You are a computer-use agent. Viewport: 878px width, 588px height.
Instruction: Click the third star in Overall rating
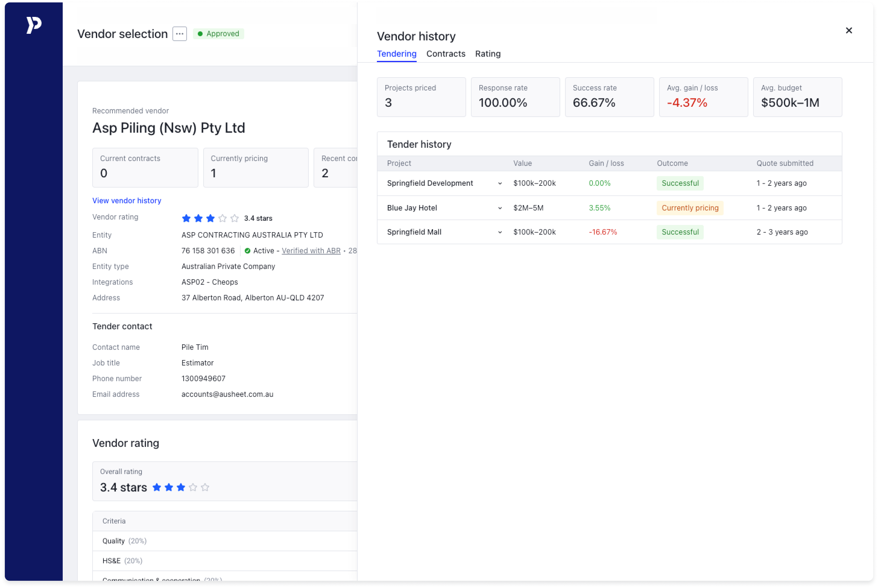click(181, 487)
